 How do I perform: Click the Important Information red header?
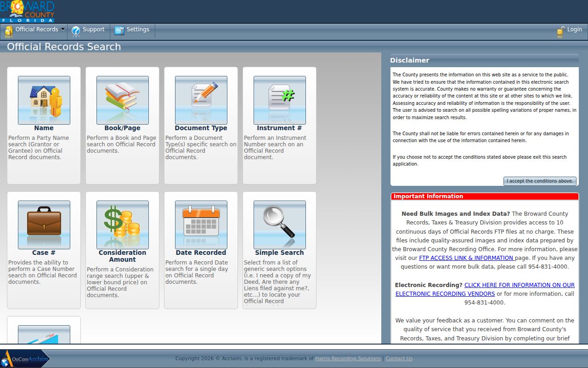[x=485, y=196]
